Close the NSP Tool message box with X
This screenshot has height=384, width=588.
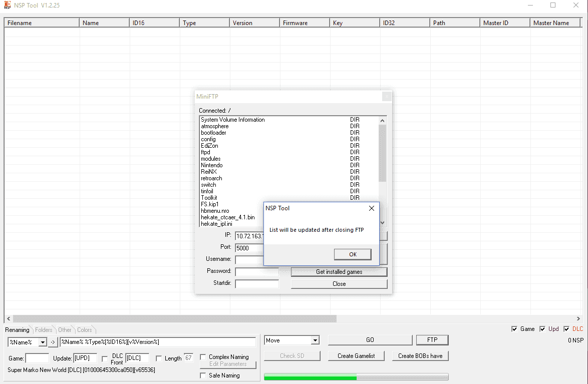click(371, 208)
